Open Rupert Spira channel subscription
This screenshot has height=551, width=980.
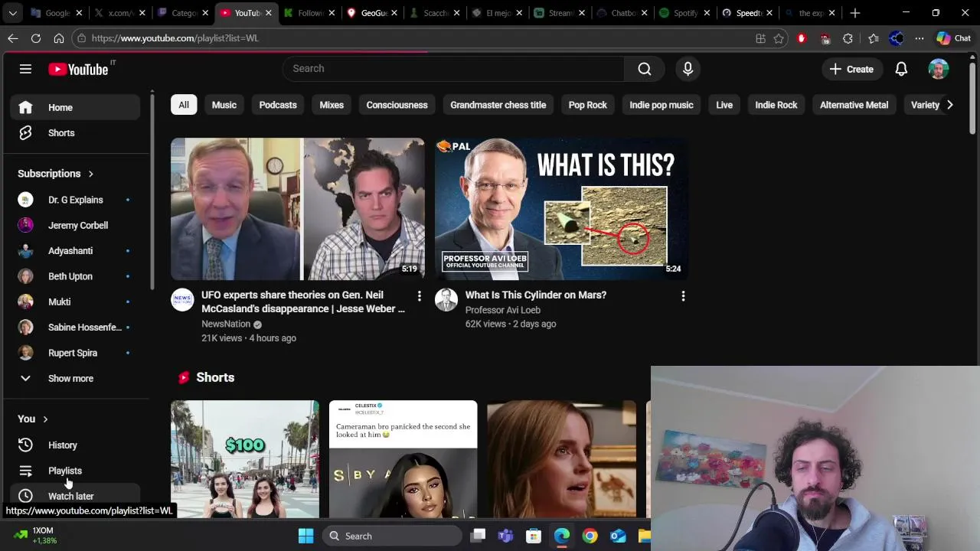pyautogui.click(x=75, y=353)
